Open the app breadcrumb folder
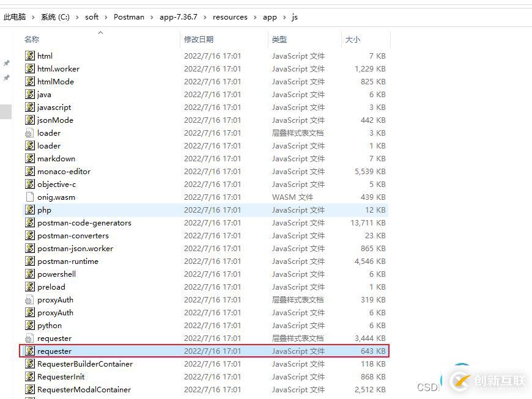532x399 pixels. coord(270,17)
